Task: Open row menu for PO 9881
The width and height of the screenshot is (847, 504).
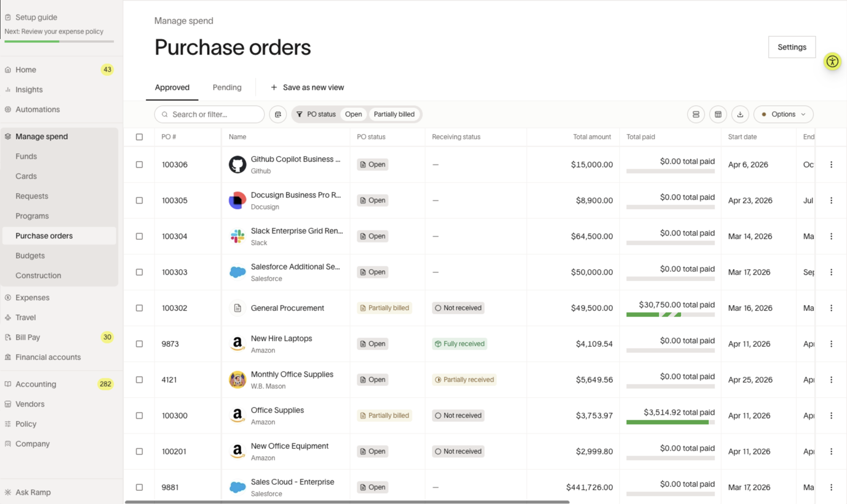Action: 831,487
